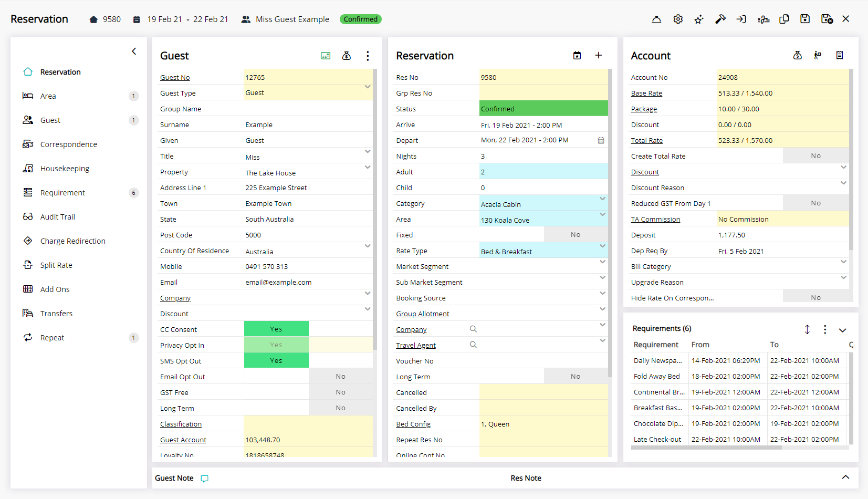Toggle the Fixed setting in Reservation panel

point(576,234)
